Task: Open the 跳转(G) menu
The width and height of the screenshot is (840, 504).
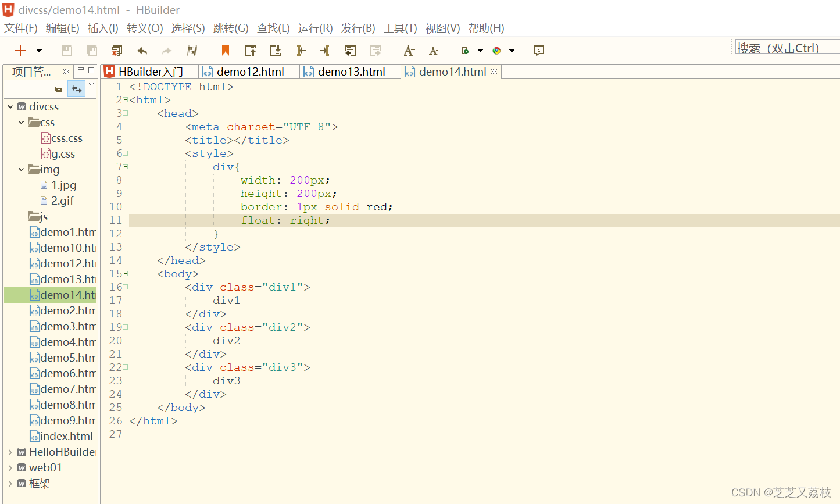Action: [231, 28]
